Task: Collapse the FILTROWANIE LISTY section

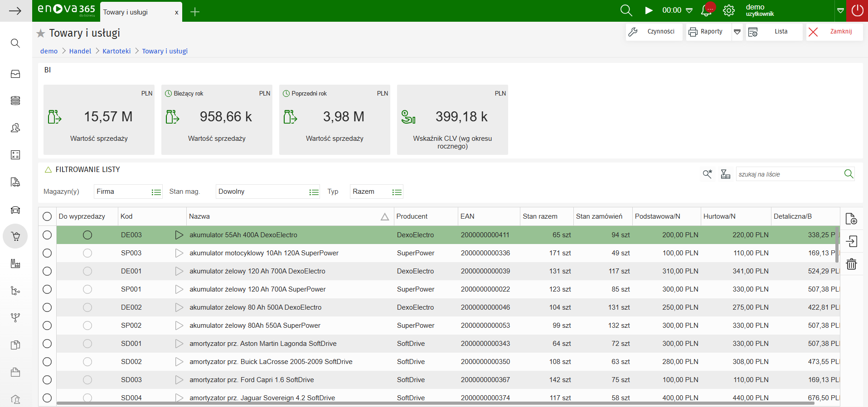Action: (48, 170)
